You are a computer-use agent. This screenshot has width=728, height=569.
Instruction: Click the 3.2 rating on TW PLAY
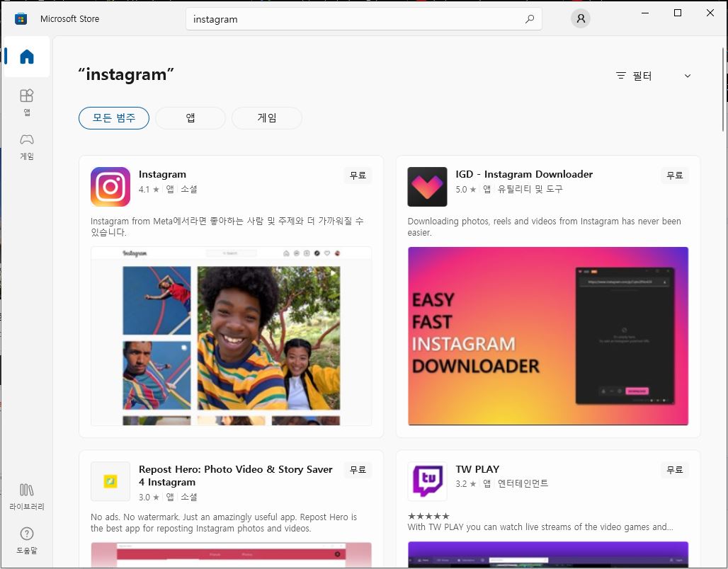point(466,483)
